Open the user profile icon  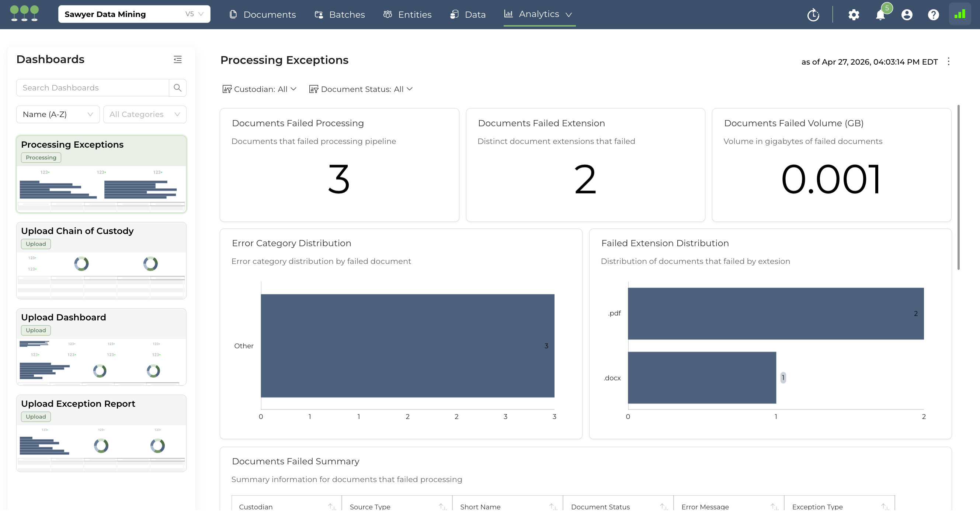coord(907,14)
